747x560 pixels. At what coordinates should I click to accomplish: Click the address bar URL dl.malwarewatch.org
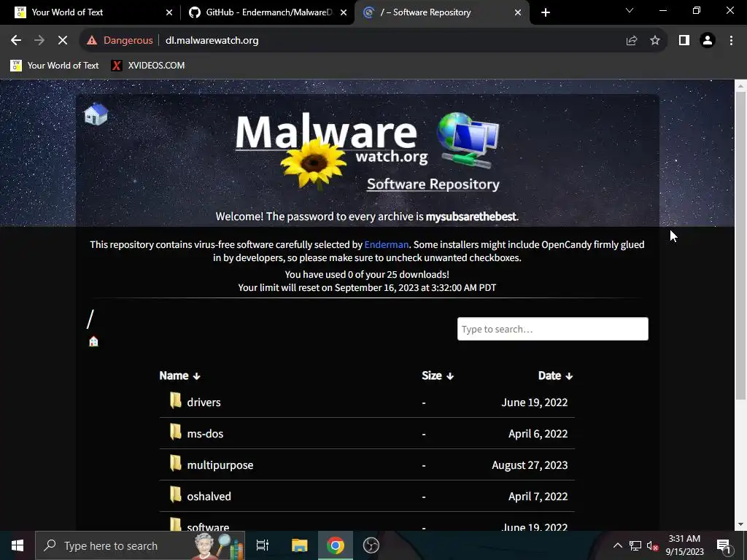212,41
